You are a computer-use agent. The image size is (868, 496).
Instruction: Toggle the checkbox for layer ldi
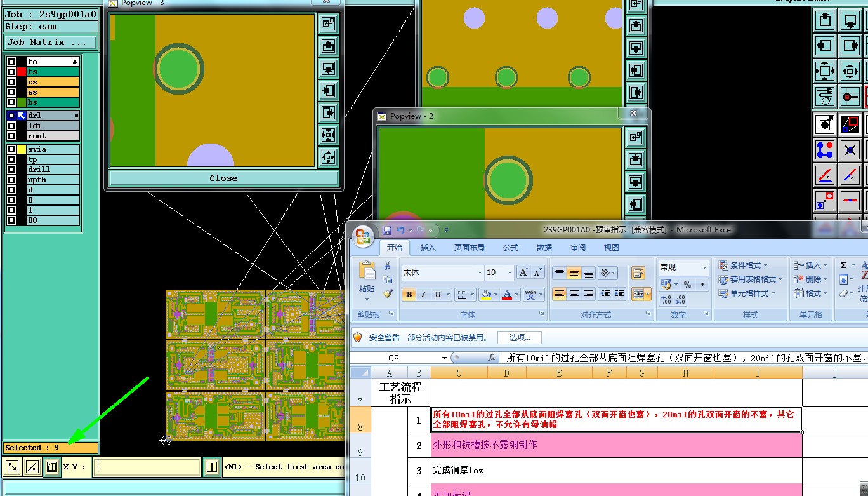(11, 126)
